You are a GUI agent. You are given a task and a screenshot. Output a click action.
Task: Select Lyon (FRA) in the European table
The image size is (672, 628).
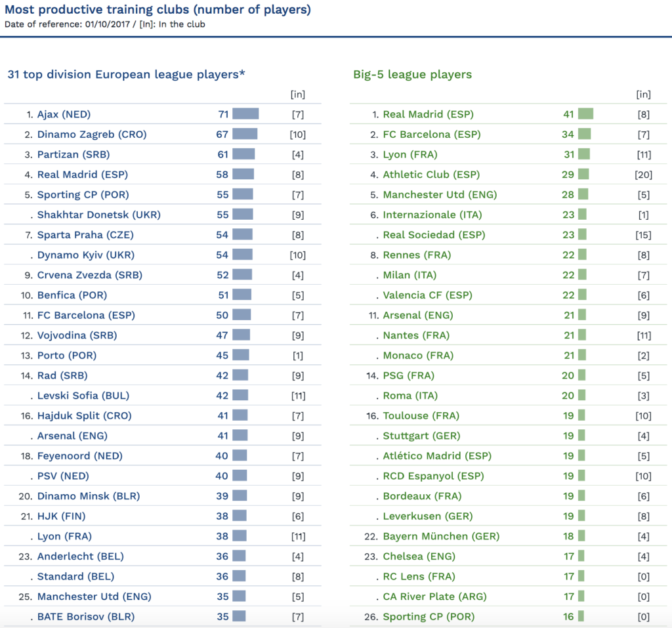click(x=64, y=537)
